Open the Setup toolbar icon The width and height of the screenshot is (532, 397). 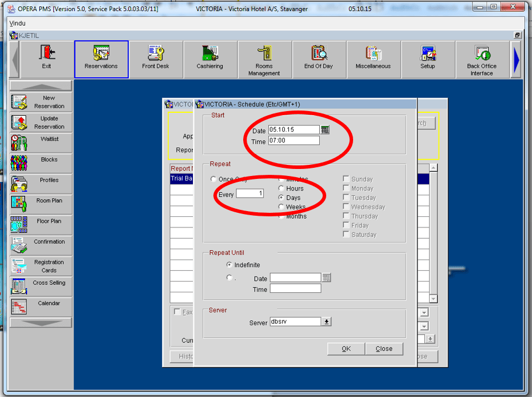(x=428, y=59)
